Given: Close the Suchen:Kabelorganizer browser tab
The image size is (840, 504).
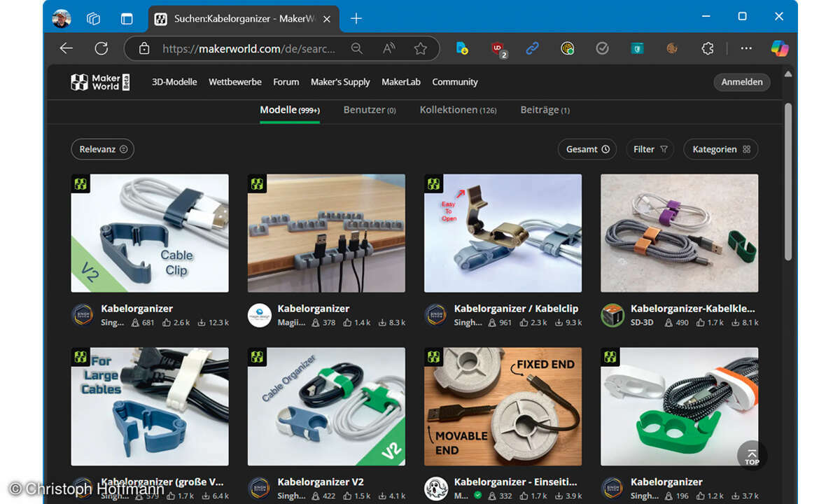Looking at the screenshot, I should pyautogui.click(x=327, y=18).
